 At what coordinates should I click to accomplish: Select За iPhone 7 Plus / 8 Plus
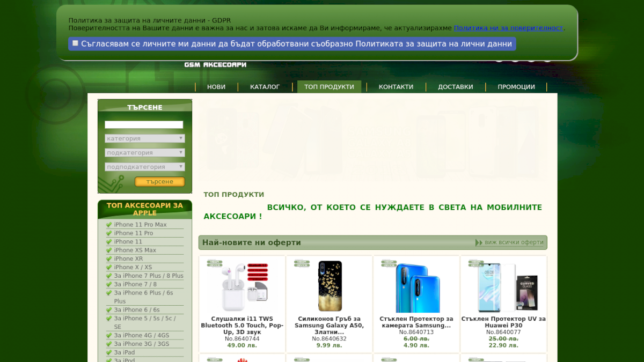pos(149,276)
